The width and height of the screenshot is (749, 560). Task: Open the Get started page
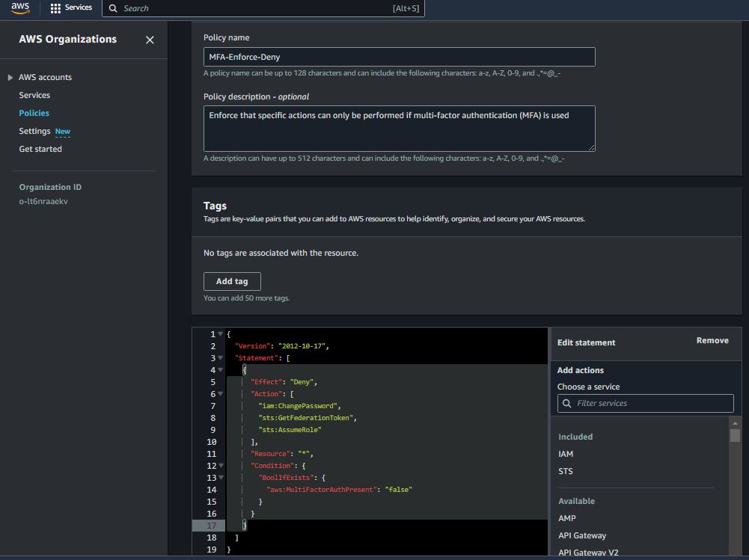(x=40, y=149)
